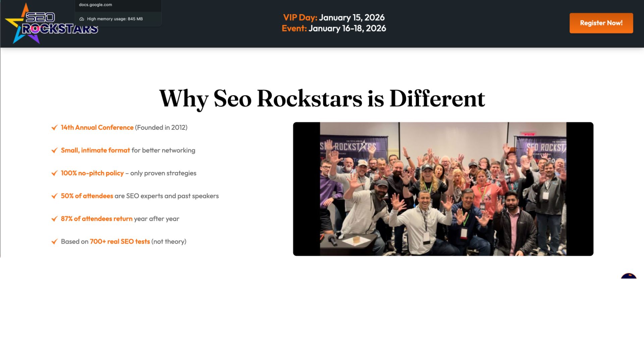Click the "VIP Day: January 15, 2026" text
Screen dimensions: 644x362
point(334,18)
